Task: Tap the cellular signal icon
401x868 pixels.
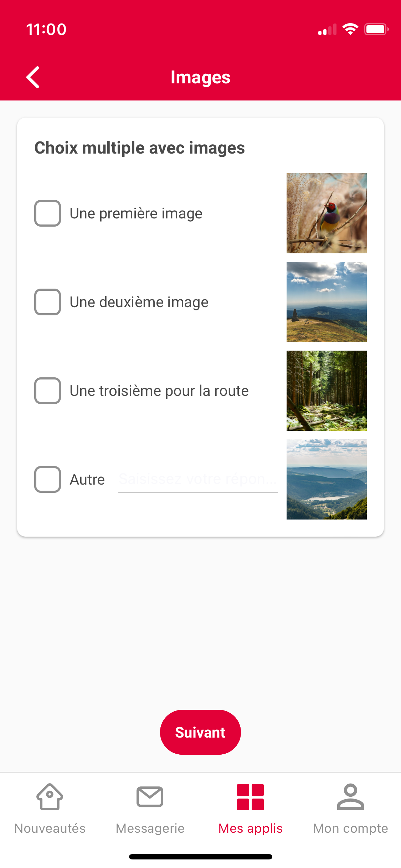Action: [x=327, y=30]
